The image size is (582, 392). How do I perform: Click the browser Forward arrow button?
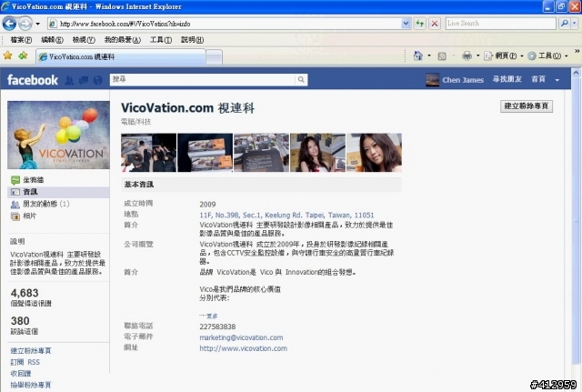click(x=25, y=24)
